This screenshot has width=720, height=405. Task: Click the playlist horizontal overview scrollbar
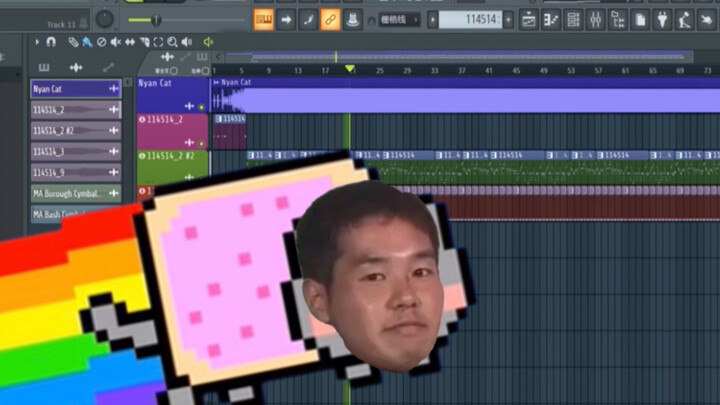tap(459, 57)
